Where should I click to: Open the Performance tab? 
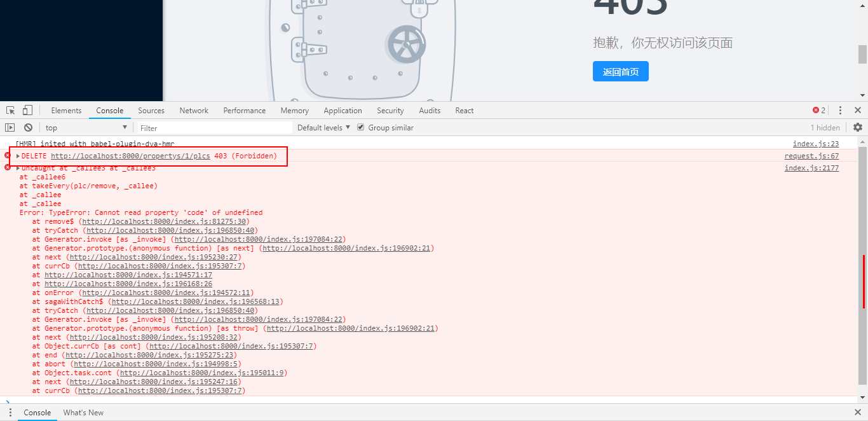tap(245, 110)
